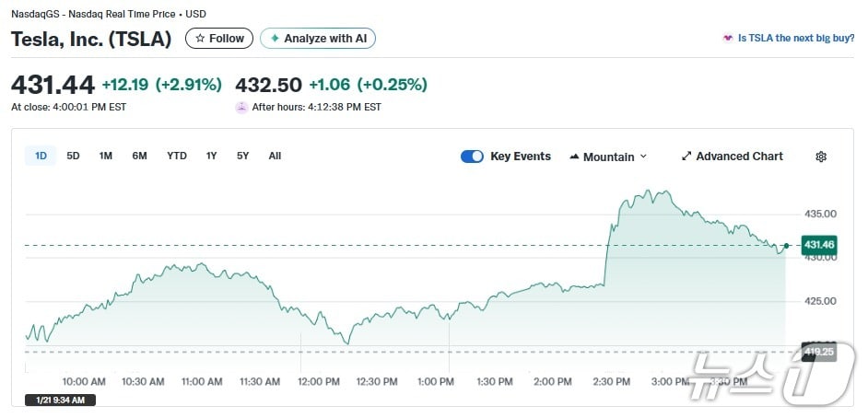Choose the 6M time range
Image resolution: width=868 pixels, height=418 pixels.
click(x=139, y=156)
